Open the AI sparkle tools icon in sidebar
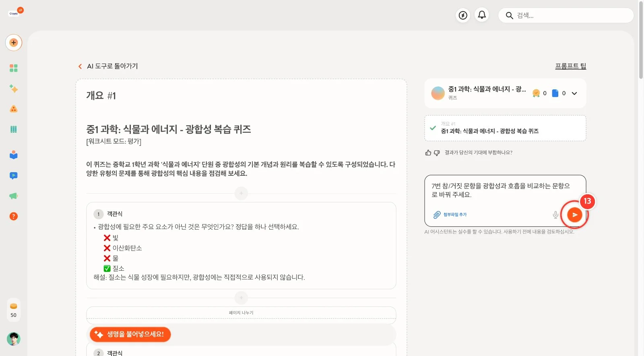 [x=14, y=88]
